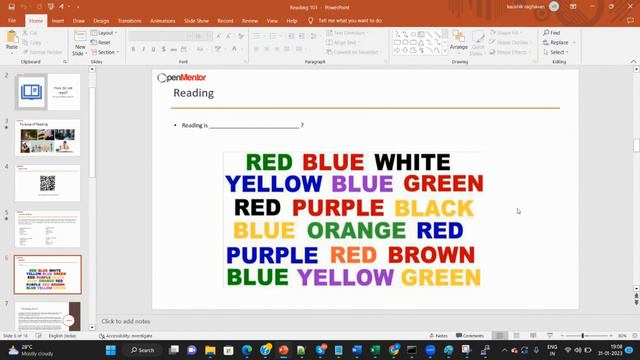Image resolution: width=640 pixels, height=360 pixels.
Task: Toggle italic formatting
Action: pos(143,49)
